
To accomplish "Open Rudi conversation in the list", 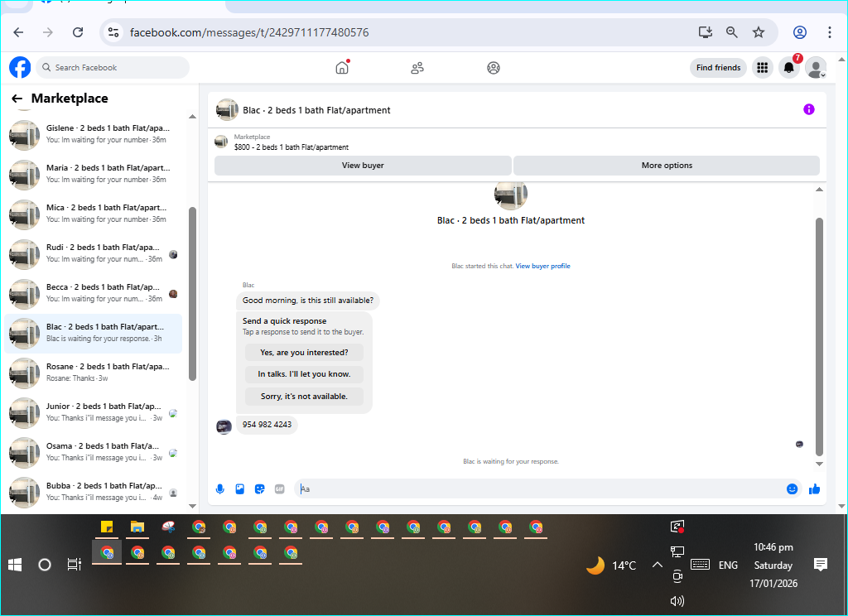I will point(94,253).
